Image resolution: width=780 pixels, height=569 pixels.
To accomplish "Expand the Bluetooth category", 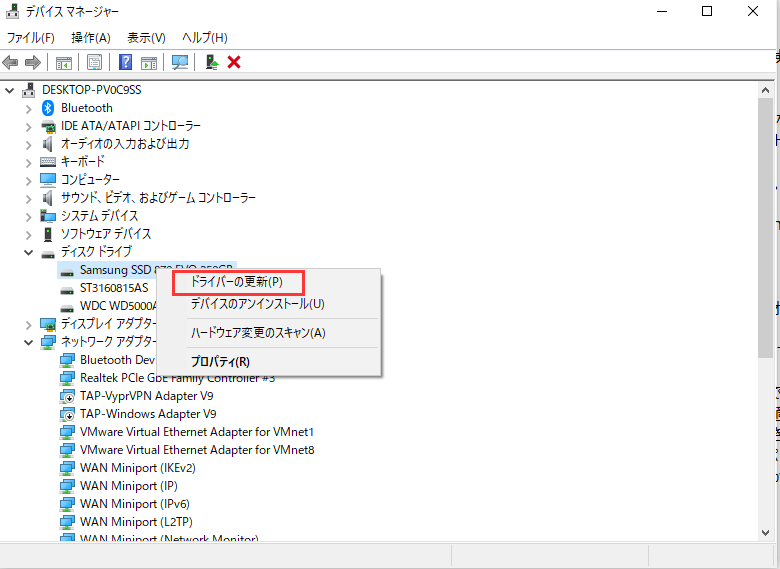I will (28, 108).
